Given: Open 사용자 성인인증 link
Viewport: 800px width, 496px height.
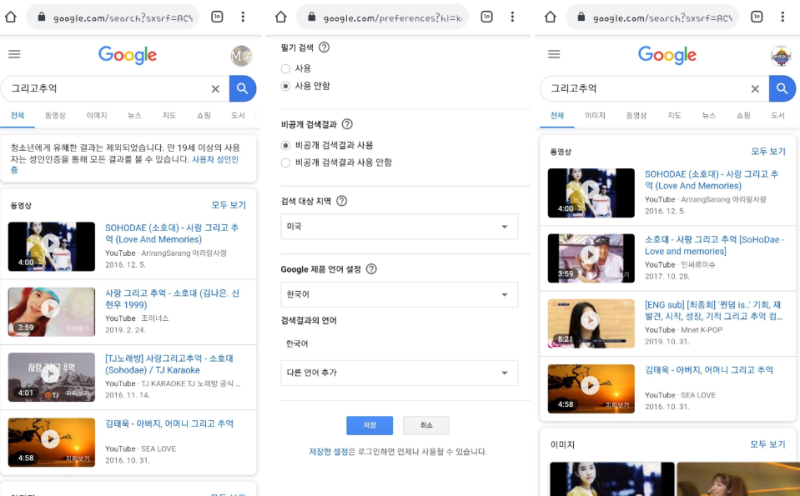Looking at the screenshot, I should click(215, 160).
